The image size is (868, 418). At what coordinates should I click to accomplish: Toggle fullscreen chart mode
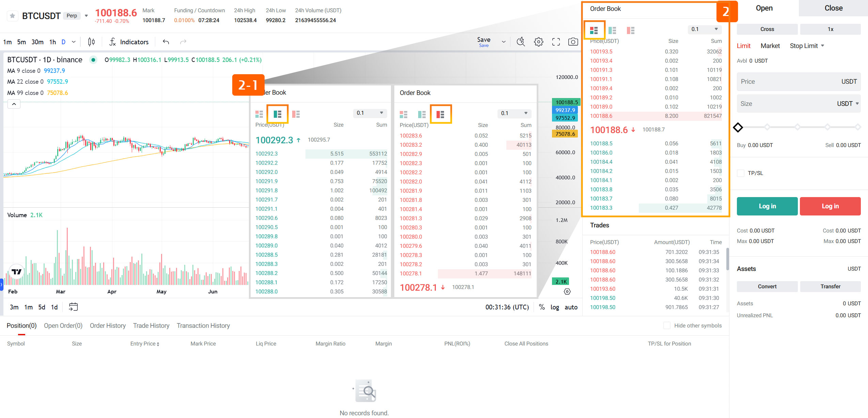pyautogui.click(x=556, y=42)
